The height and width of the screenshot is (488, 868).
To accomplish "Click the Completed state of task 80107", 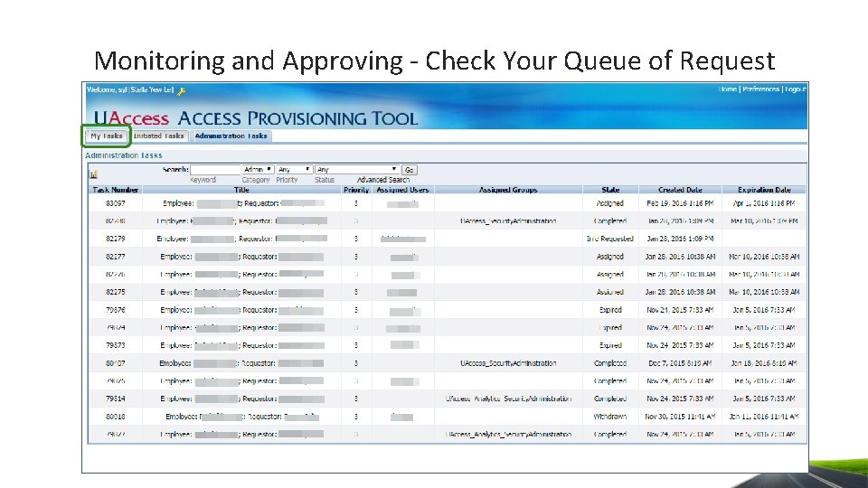I will coord(610,363).
